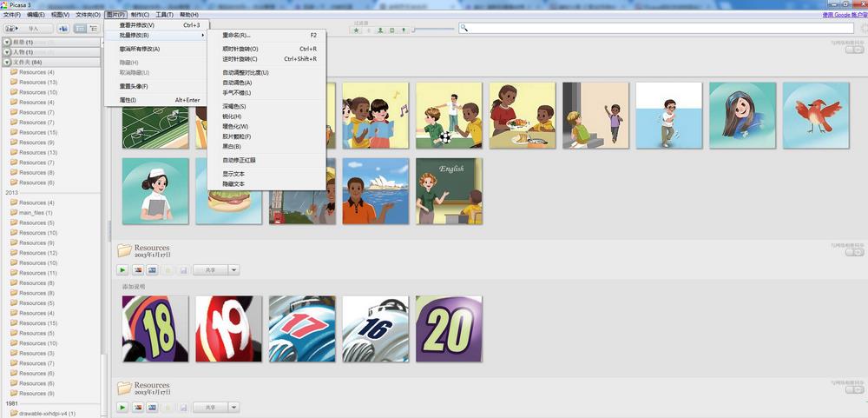Choose 黑白(B) in the batch edit submenu
Screen dimensions: 868x418
[231, 147]
